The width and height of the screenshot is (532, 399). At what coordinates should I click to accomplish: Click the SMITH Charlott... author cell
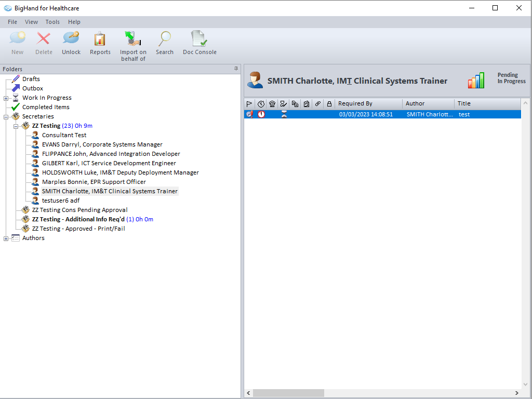(x=430, y=114)
